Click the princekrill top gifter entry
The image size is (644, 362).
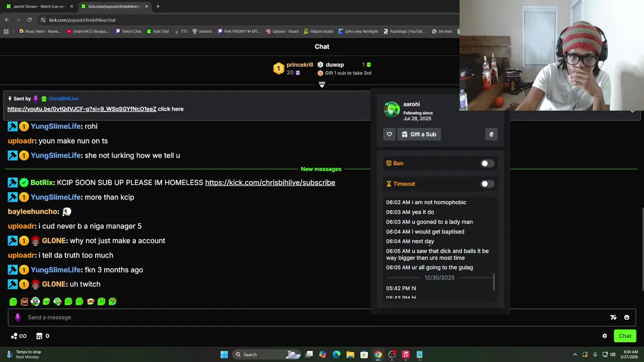point(293,68)
